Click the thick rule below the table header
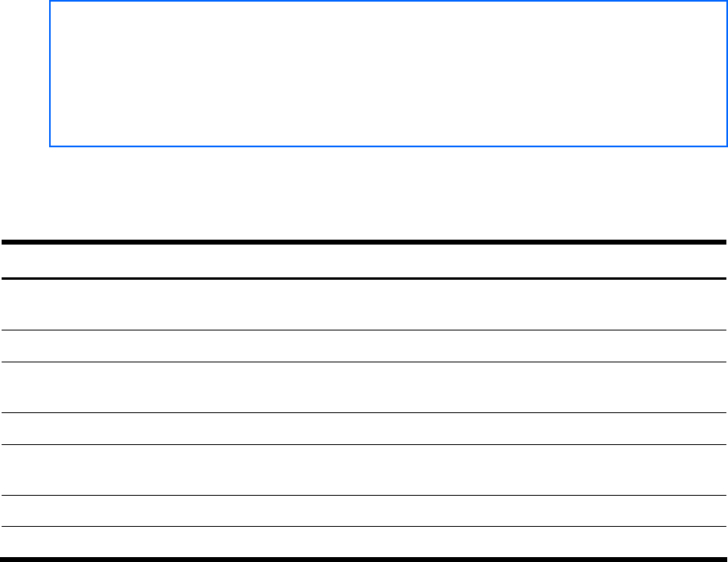This screenshot has width=728, height=562. click(364, 279)
